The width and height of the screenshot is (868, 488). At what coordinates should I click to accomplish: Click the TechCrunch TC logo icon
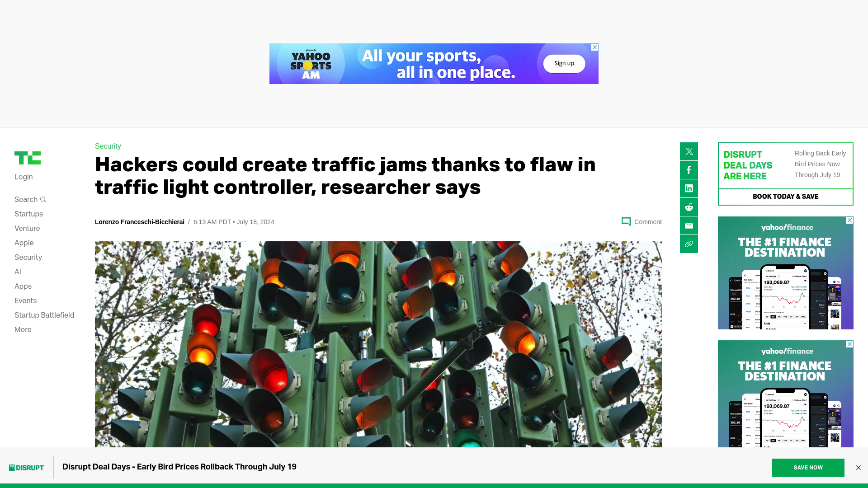(x=28, y=157)
